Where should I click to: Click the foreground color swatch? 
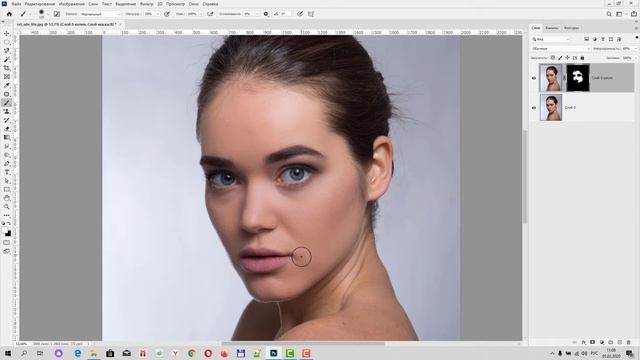5,231
